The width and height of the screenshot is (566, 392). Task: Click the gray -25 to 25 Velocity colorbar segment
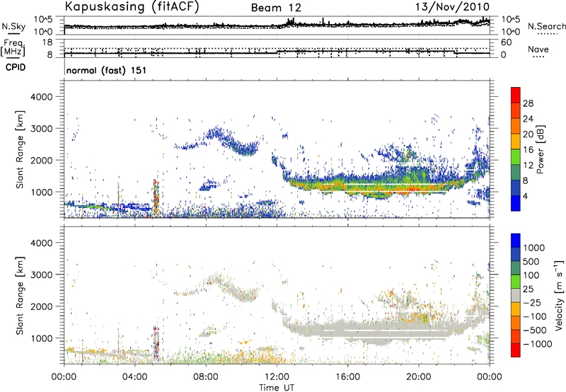coord(516,296)
